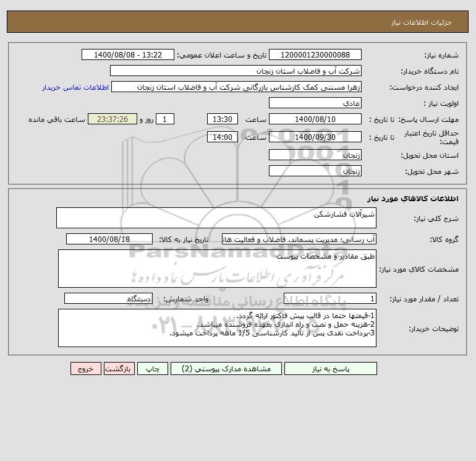Click buyer name field شرکت آب و فاضلاب استان زنجان

[x=236, y=71]
